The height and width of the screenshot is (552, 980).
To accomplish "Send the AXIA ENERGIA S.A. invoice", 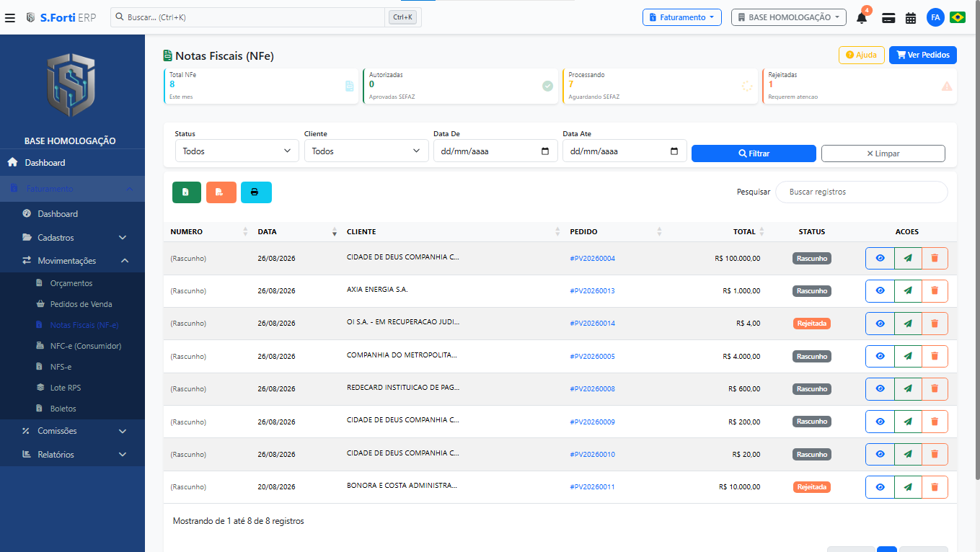I will [908, 291].
